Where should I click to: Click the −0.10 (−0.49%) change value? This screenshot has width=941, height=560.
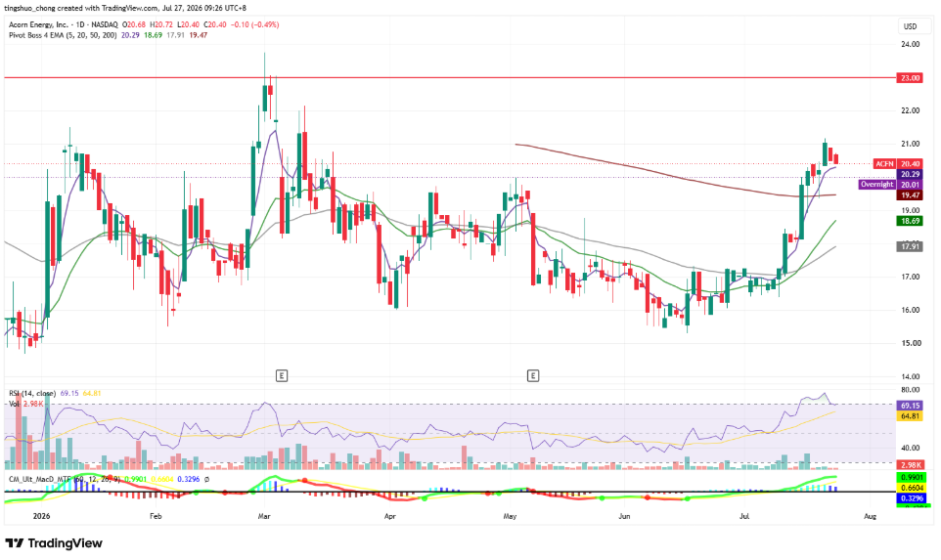pyautogui.click(x=256, y=24)
